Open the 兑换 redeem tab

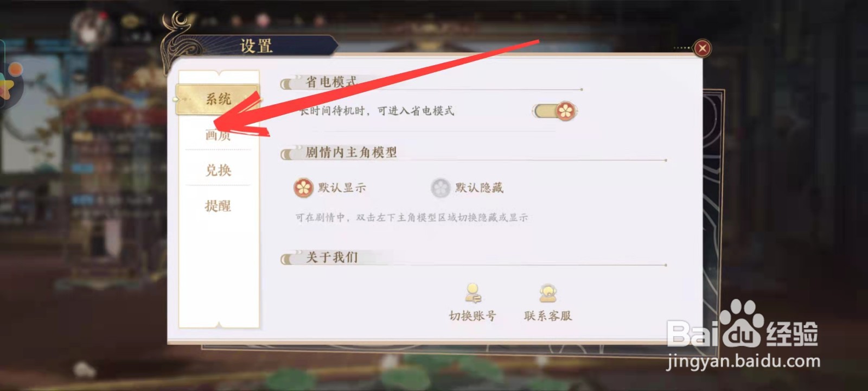(218, 170)
